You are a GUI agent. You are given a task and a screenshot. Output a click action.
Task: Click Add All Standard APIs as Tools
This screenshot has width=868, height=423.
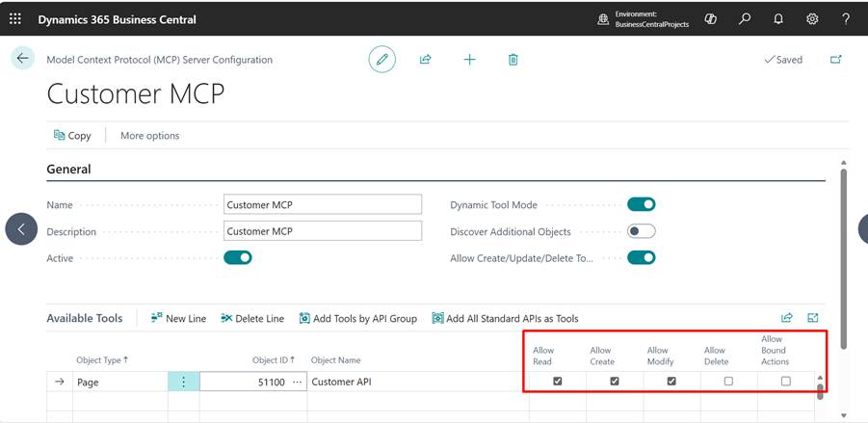(x=506, y=318)
